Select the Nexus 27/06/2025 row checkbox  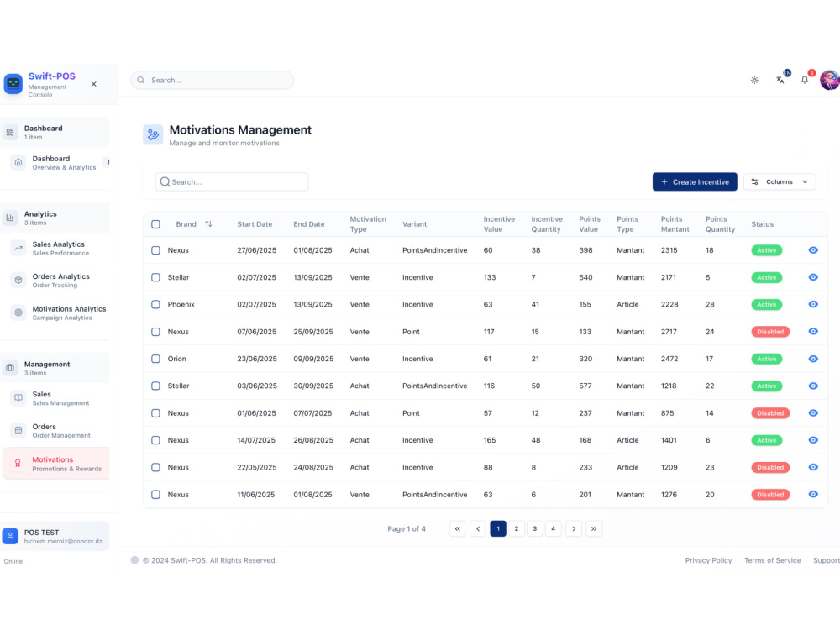(155, 250)
